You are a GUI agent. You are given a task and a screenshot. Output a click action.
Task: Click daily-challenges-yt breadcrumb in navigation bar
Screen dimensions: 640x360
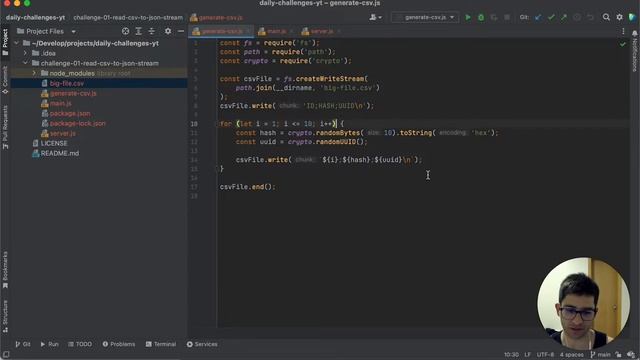35,18
